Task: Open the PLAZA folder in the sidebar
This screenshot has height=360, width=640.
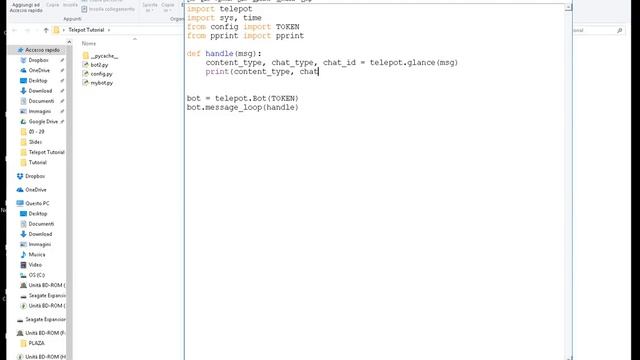Action: click(32, 343)
